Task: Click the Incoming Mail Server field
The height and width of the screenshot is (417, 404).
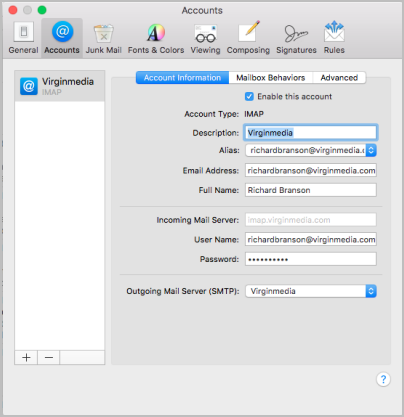Action: coord(311,220)
